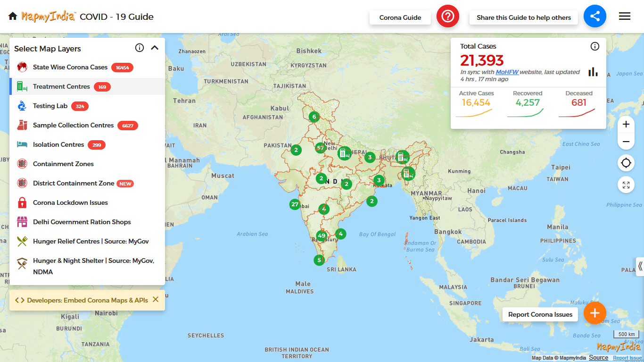Image resolution: width=644 pixels, height=362 pixels.
Task: Click the orange plus button
Action: (595, 313)
